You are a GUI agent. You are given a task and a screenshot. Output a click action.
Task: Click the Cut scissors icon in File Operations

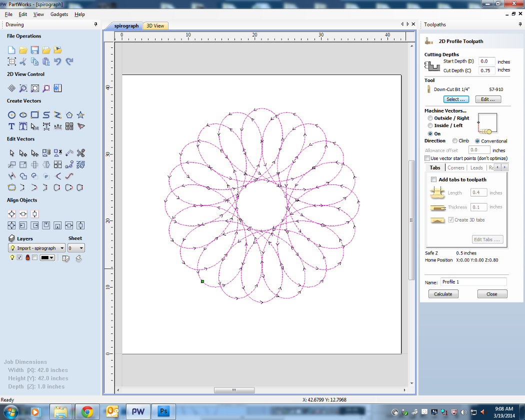coord(23,61)
